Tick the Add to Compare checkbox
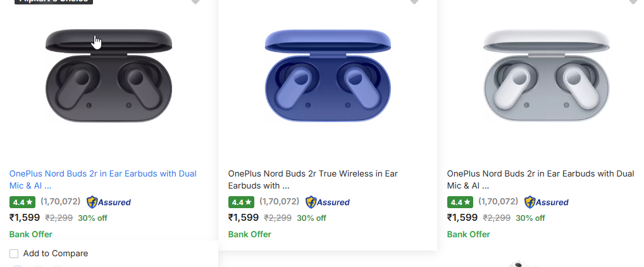The height and width of the screenshot is (267, 644). point(14,254)
